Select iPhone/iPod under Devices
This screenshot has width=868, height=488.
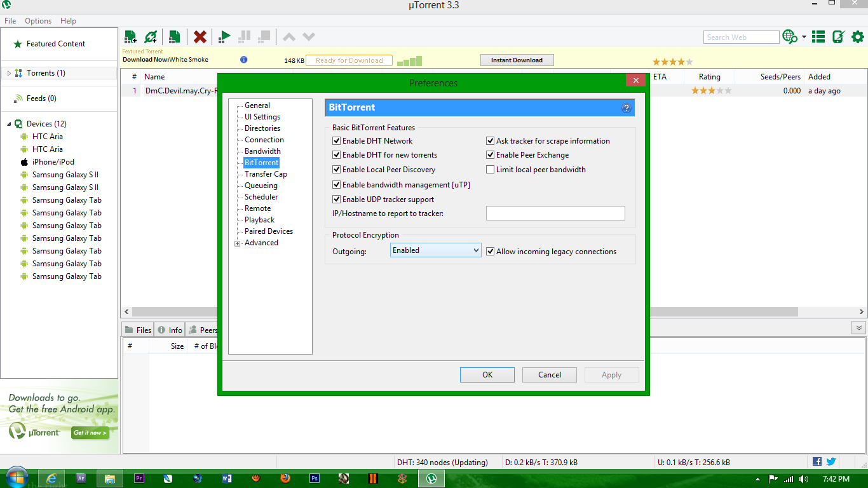pyautogui.click(x=53, y=162)
